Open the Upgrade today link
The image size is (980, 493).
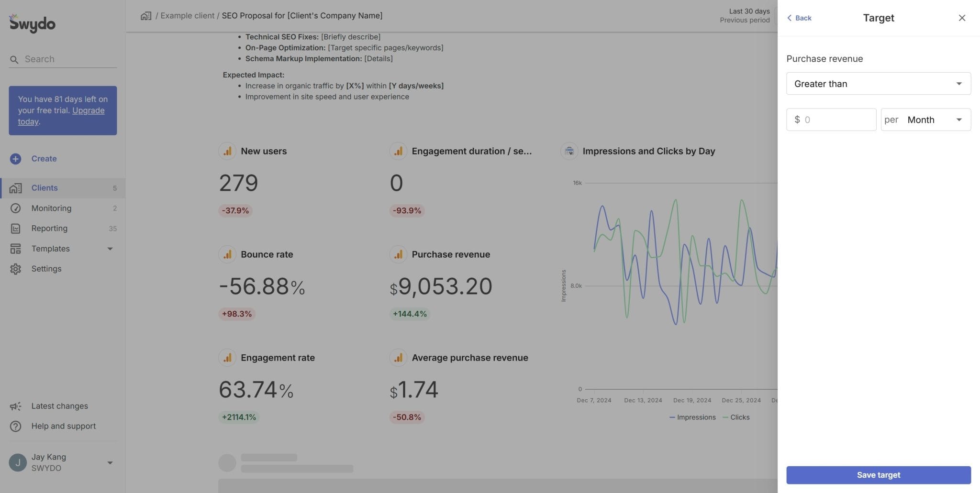tap(88, 110)
